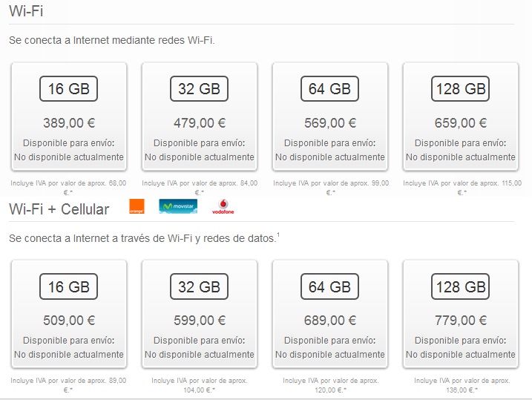Click footnote 1 after "redes de datos"

(x=278, y=235)
